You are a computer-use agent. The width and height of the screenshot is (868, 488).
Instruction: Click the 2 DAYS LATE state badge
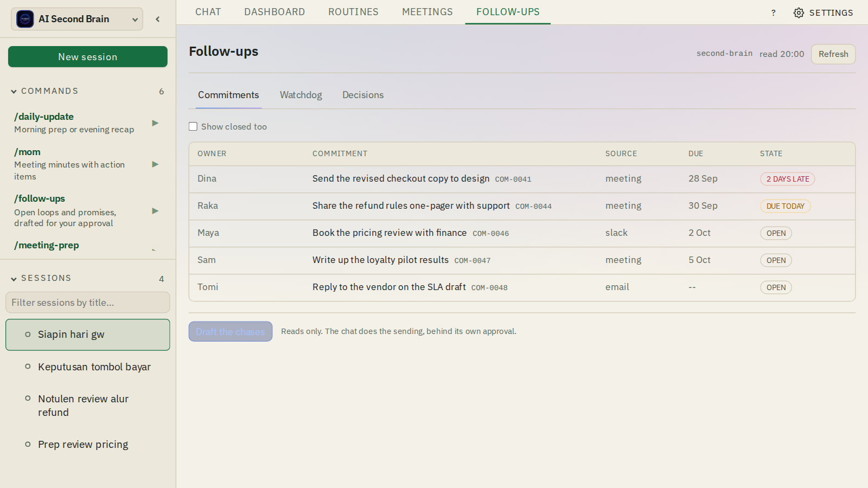pyautogui.click(x=787, y=179)
